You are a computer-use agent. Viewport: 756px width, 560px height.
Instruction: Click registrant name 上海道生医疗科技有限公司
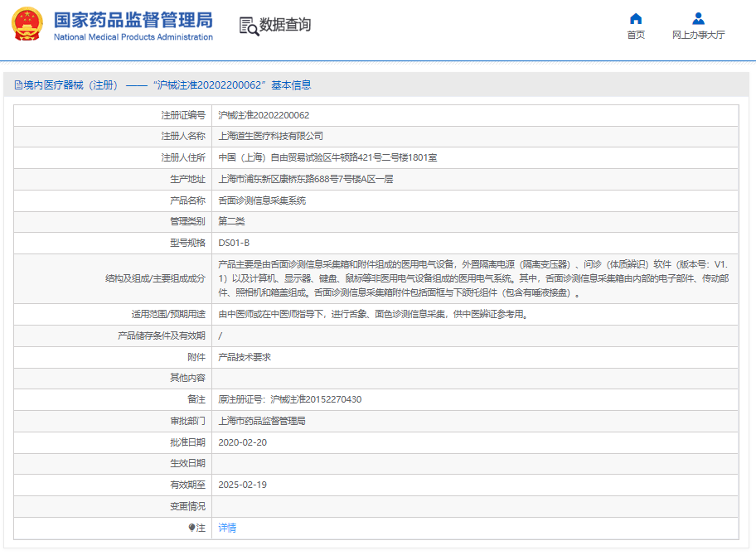(270, 136)
